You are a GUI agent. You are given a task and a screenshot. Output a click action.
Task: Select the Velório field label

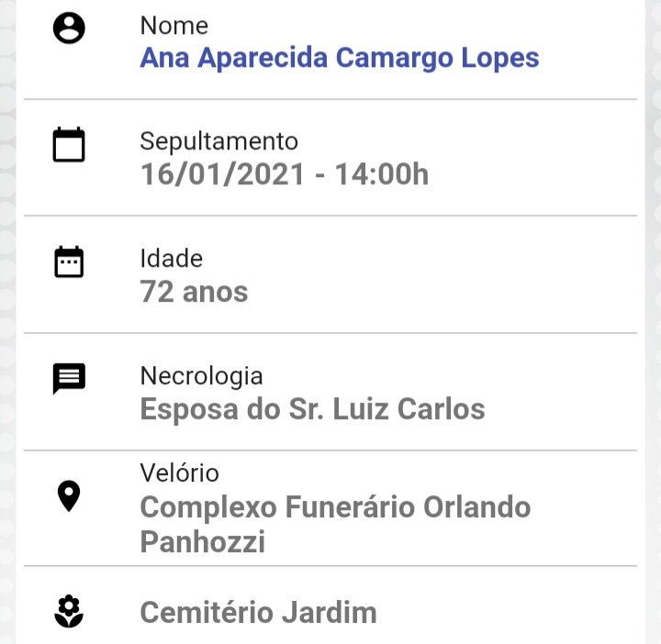(x=180, y=472)
